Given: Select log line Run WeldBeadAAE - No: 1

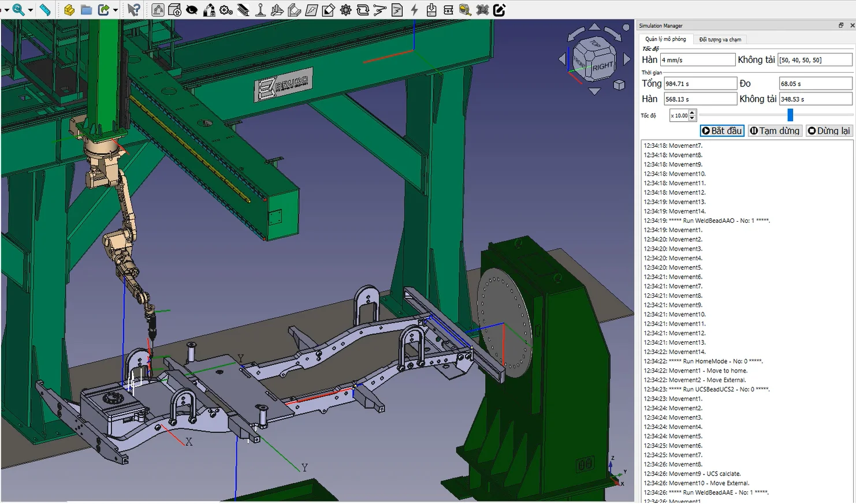Looking at the screenshot, I should point(706,492).
